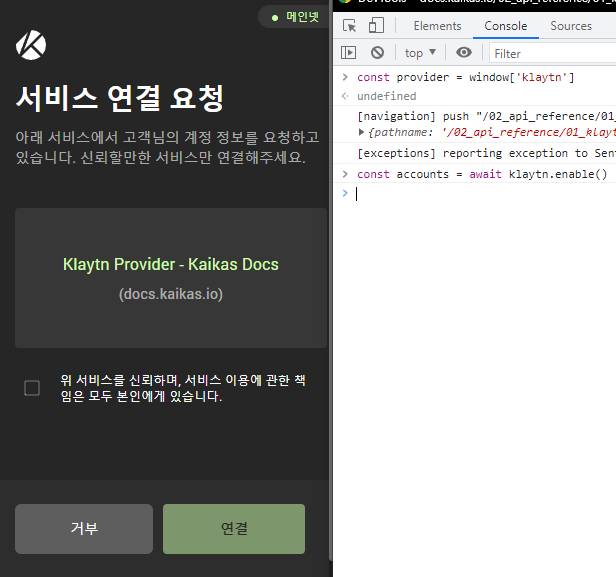
Task: Switch to the Elements tab
Action: click(437, 26)
